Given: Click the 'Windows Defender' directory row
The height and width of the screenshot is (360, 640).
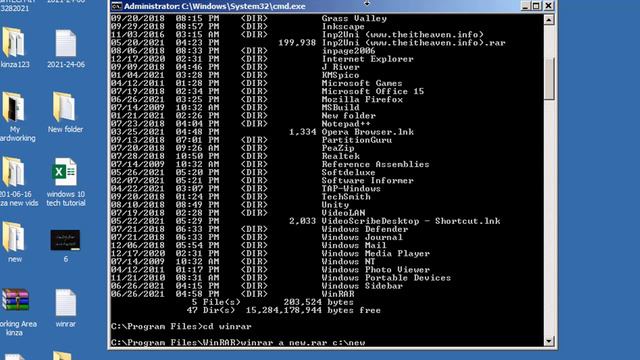Looking at the screenshot, I should click(x=259, y=229).
